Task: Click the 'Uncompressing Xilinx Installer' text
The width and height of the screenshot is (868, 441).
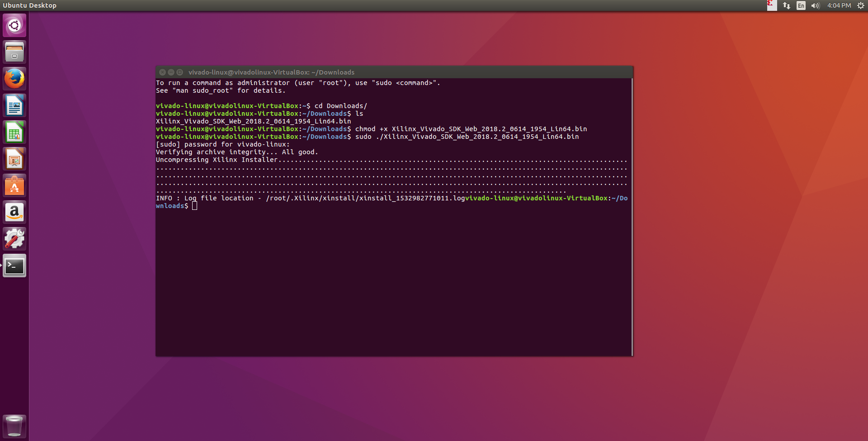Action: pos(217,160)
